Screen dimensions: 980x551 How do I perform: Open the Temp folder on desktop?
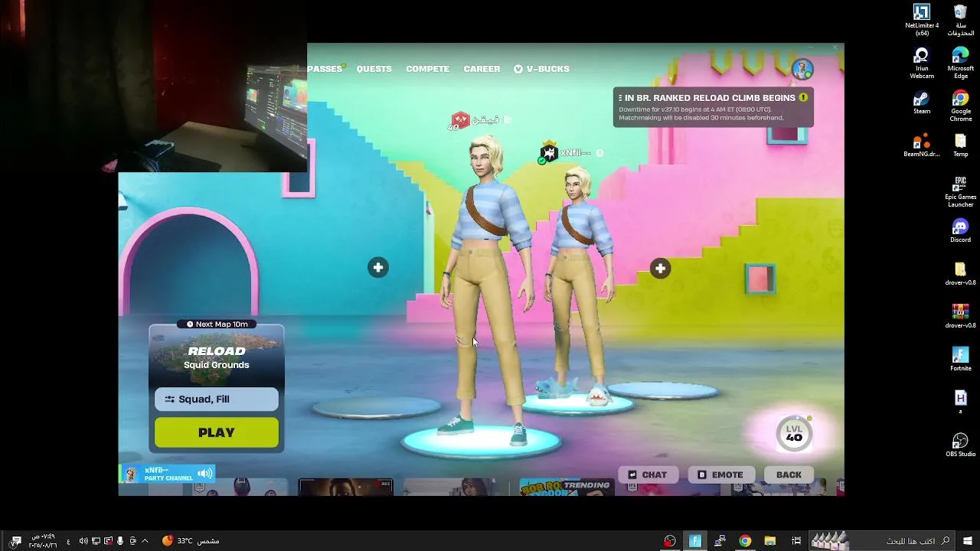(960, 145)
